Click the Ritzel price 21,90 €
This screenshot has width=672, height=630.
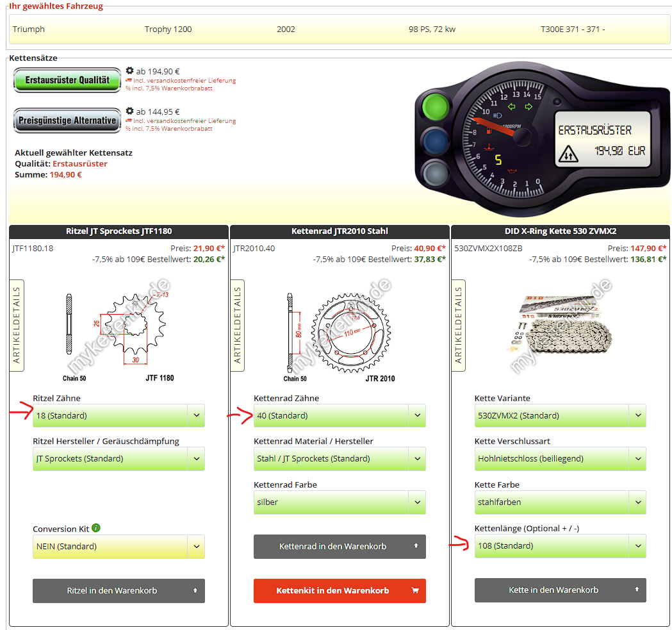pos(209,248)
